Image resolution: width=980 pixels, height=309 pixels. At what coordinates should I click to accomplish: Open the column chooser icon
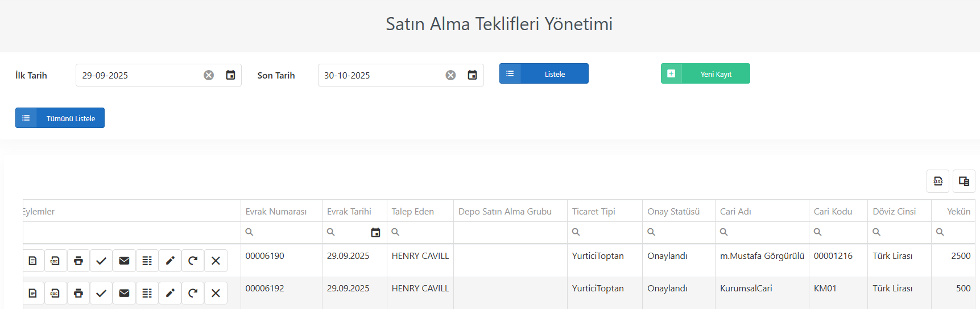[x=964, y=182]
